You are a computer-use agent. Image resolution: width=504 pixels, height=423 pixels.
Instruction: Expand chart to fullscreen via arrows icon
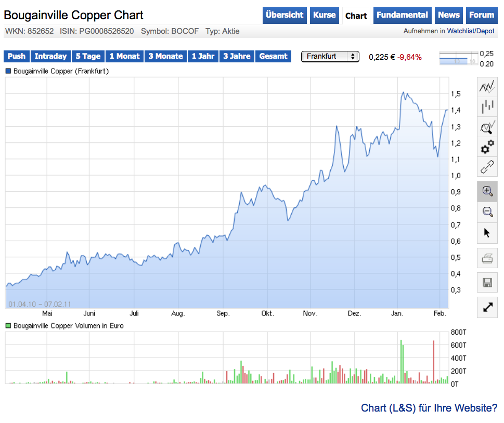[x=487, y=307]
